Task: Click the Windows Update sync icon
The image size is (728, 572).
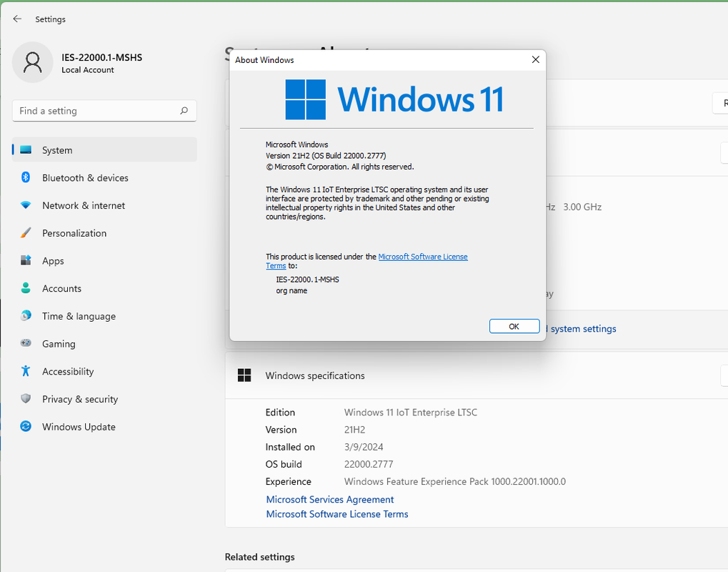Action: coord(26,426)
